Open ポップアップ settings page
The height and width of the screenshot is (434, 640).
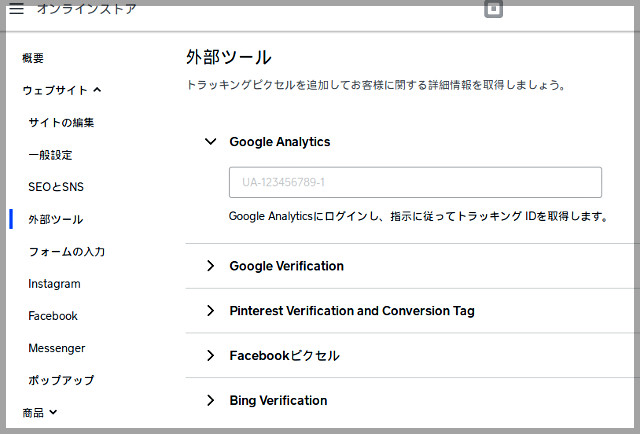tap(61, 380)
